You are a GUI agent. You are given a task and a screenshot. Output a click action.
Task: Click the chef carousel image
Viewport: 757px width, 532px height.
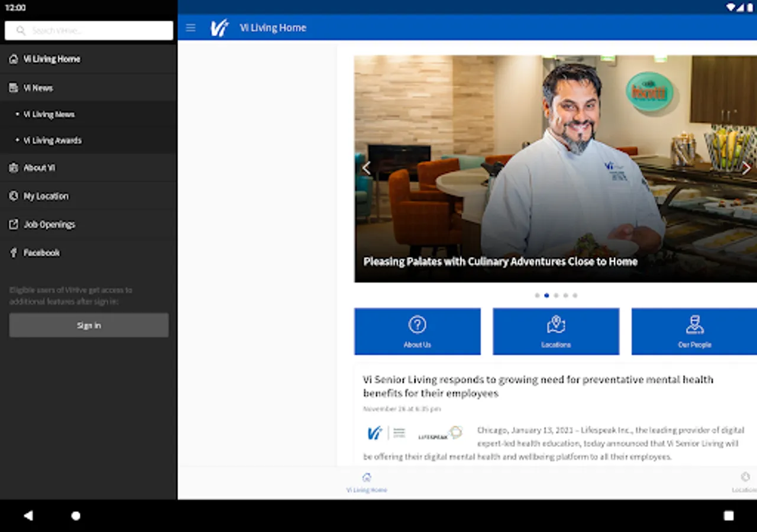(555, 168)
